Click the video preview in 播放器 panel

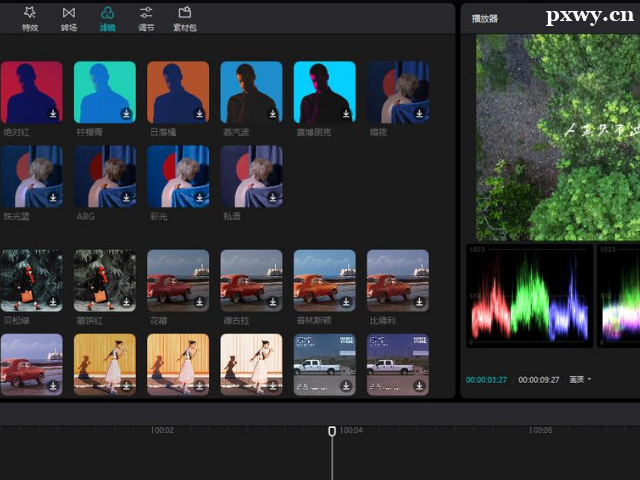pos(557,135)
